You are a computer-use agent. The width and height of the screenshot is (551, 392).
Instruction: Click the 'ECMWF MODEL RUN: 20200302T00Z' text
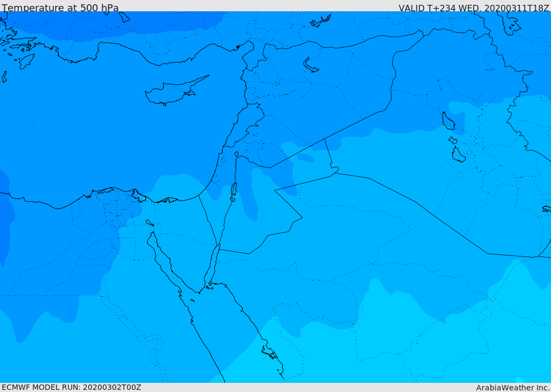[x=72, y=387]
